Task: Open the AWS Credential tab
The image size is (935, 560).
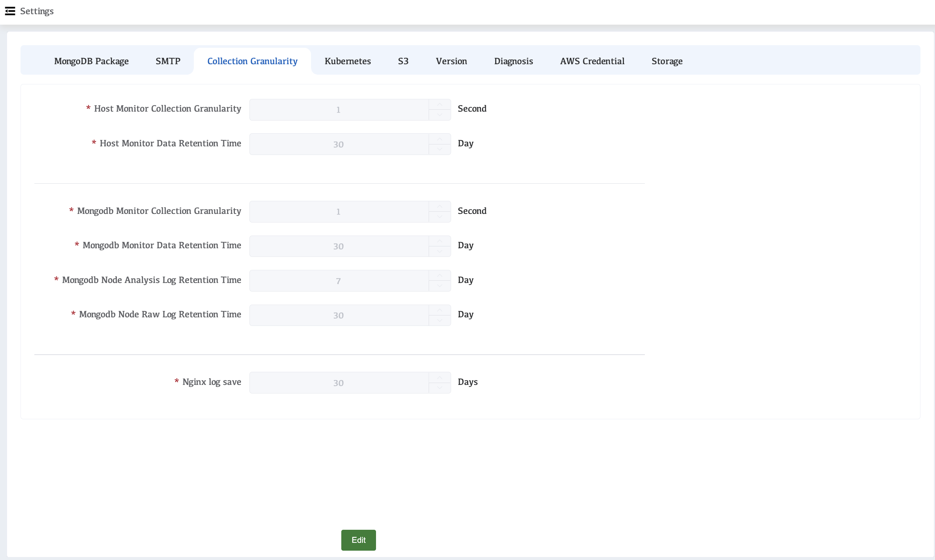Action: tap(592, 61)
